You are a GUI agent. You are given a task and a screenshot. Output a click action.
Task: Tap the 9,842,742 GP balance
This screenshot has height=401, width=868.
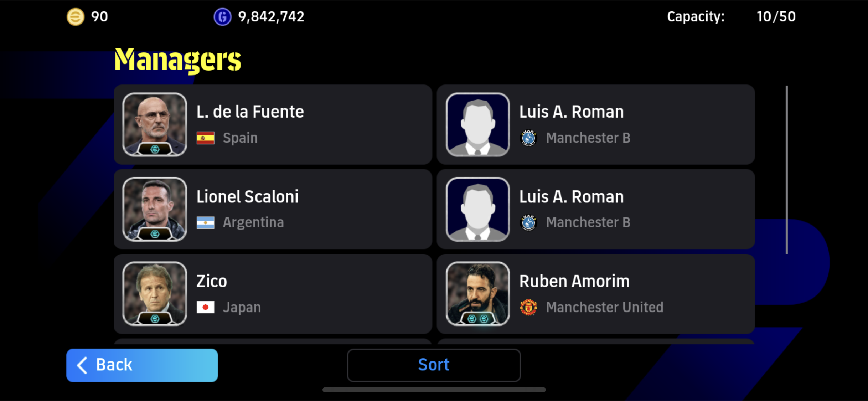(x=271, y=17)
